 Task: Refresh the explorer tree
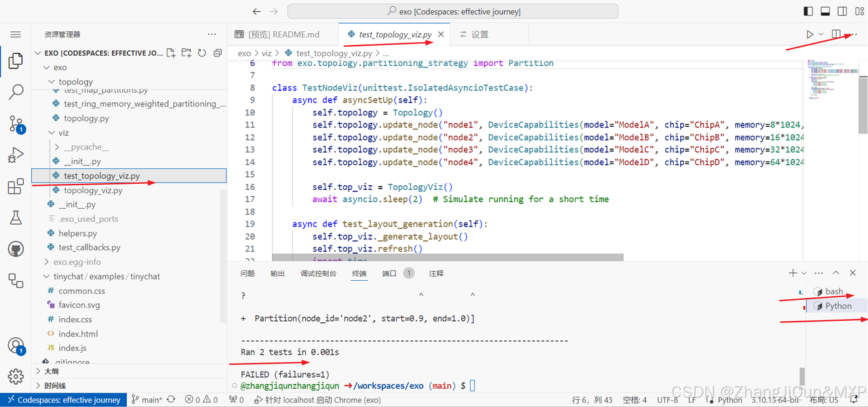202,53
